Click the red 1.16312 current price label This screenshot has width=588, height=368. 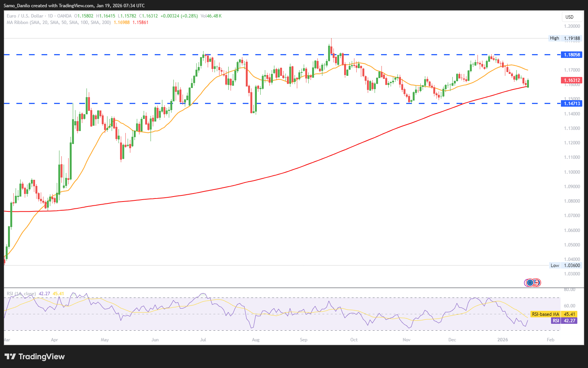(x=572, y=80)
